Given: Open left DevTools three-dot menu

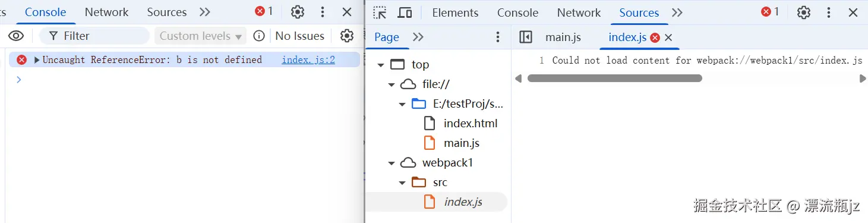Looking at the screenshot, I should tap(323, 12).
